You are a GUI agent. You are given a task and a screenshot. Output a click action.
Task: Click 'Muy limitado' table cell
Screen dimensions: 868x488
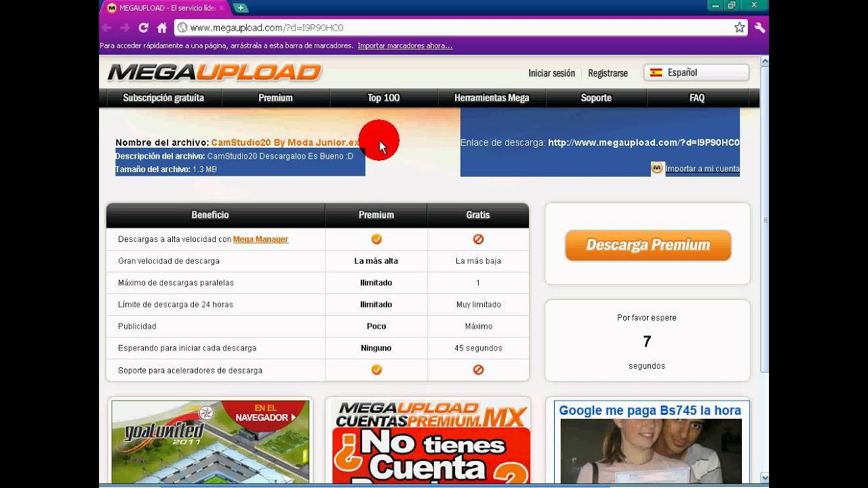pos(478,304)
